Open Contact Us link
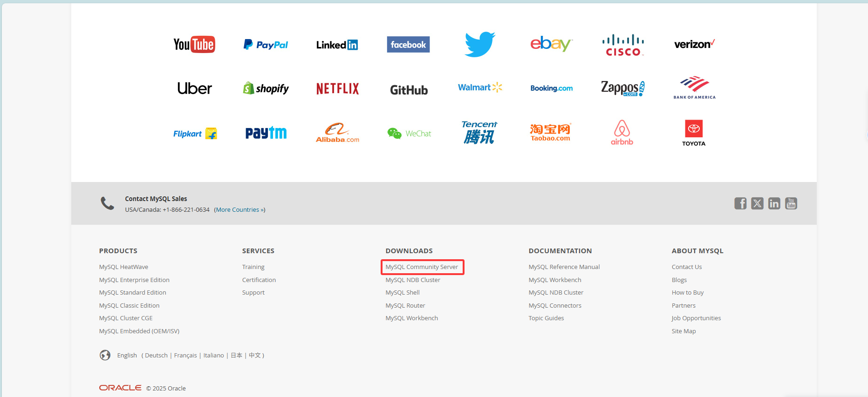The image size is (868, 397). point(686,267)
